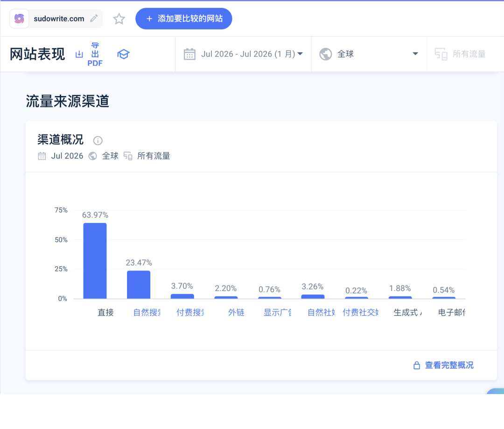Click the 渠道概况 card title
Screen dimensions: 504x429
60,140
